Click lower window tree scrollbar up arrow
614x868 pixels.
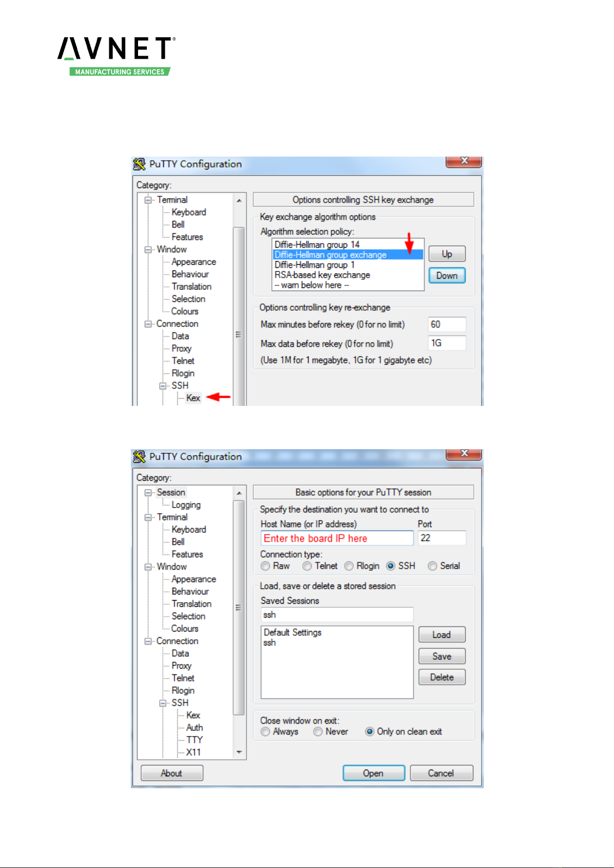pos(239,493)
